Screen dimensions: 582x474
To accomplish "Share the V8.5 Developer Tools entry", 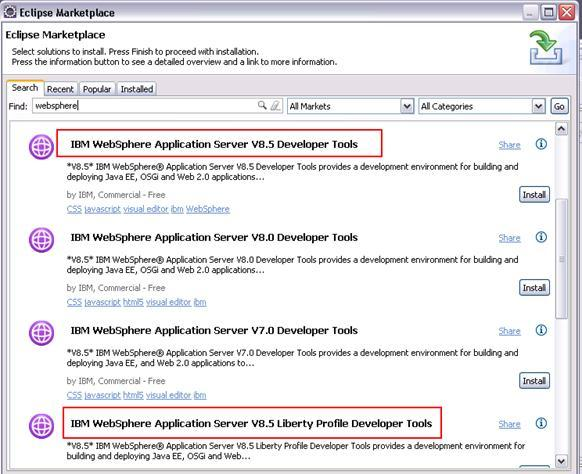I will 509,145.
